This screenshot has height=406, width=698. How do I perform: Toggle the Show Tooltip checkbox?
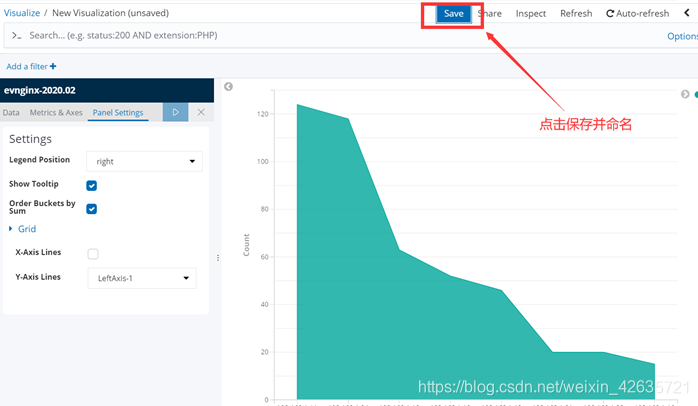[x=92, y=186]
